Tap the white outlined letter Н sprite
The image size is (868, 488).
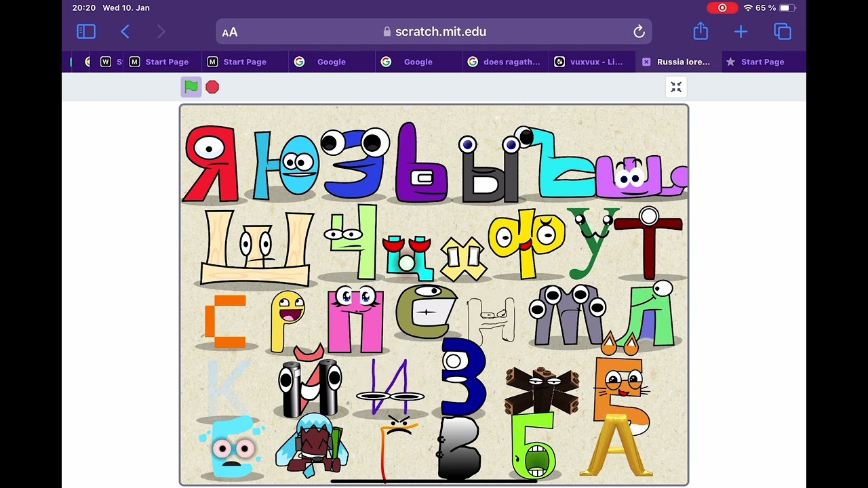(x=492, y=320)
